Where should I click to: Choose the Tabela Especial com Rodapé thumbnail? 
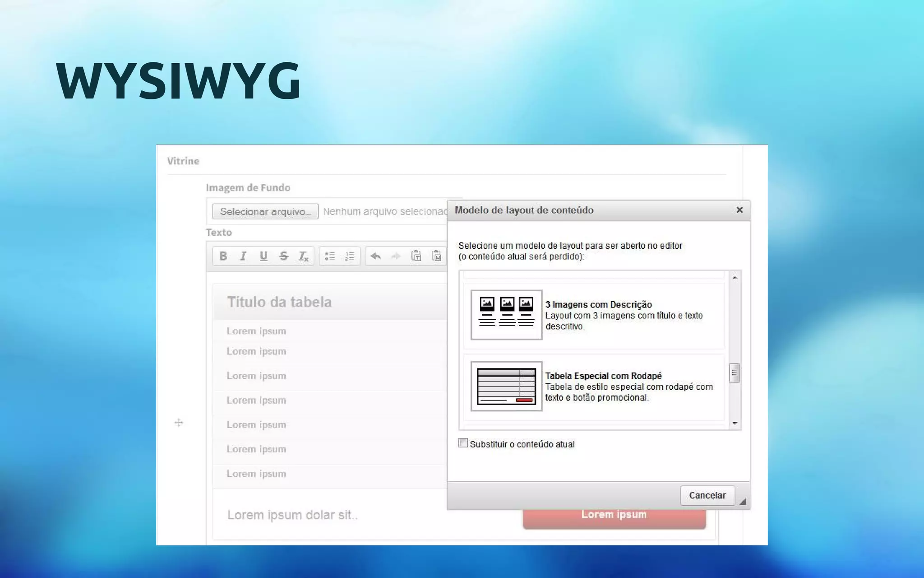click(506, 386)
